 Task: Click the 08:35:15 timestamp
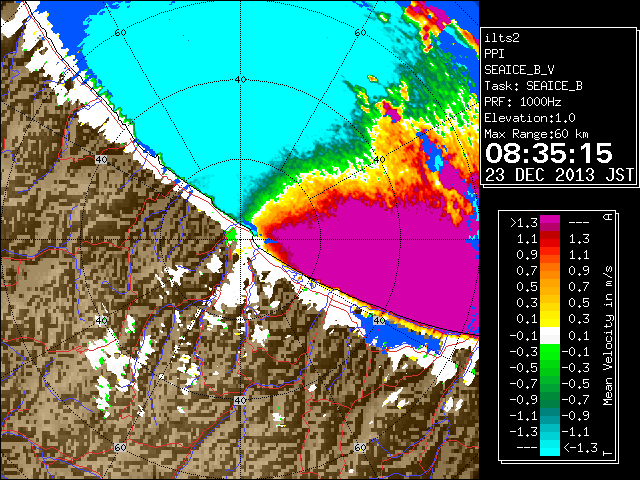click(x=549, y=153)
